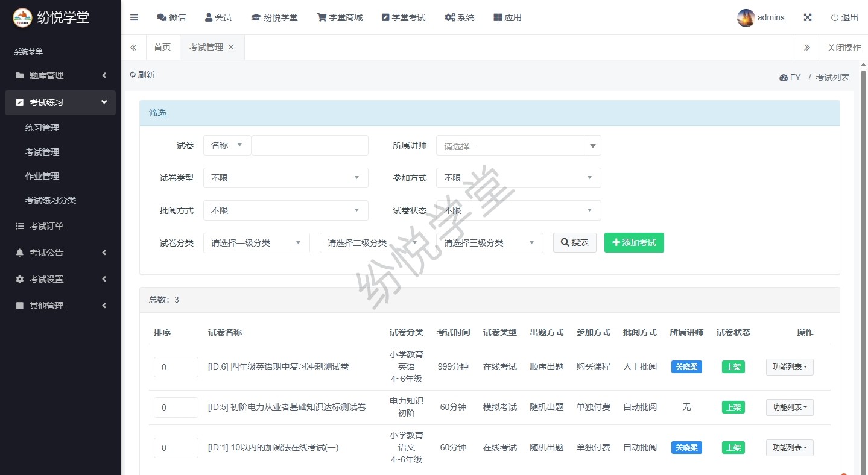Expand the 考试设置 sidebar menu
Viewport: 868px width, 475px height.
click(x=60, y=279)
